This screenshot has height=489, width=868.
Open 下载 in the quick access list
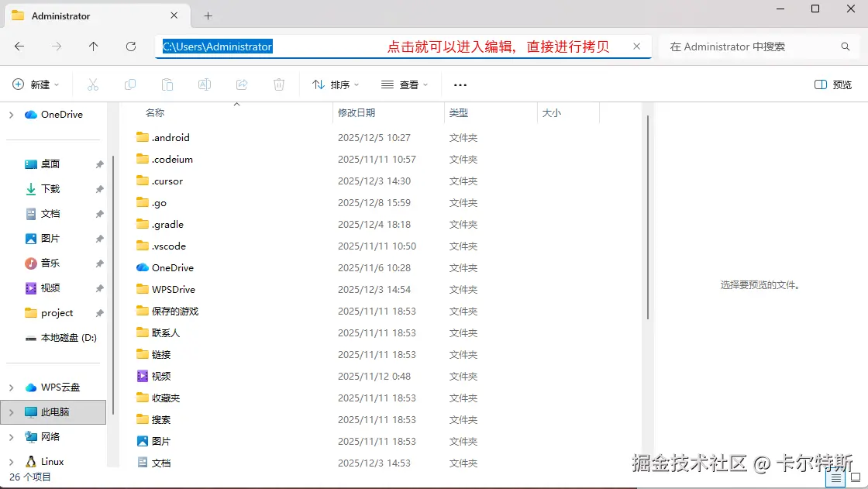pos(50,189)
